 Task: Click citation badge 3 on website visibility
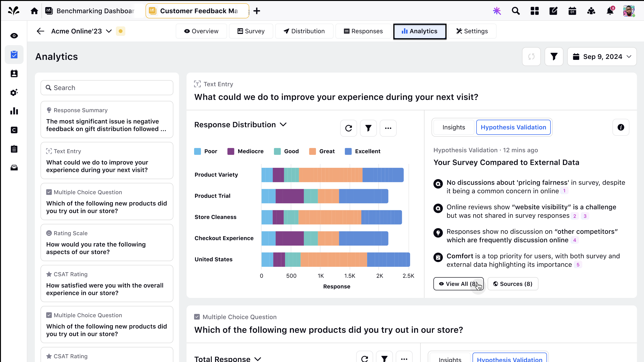pyautogui.click(x=585, y=216)
